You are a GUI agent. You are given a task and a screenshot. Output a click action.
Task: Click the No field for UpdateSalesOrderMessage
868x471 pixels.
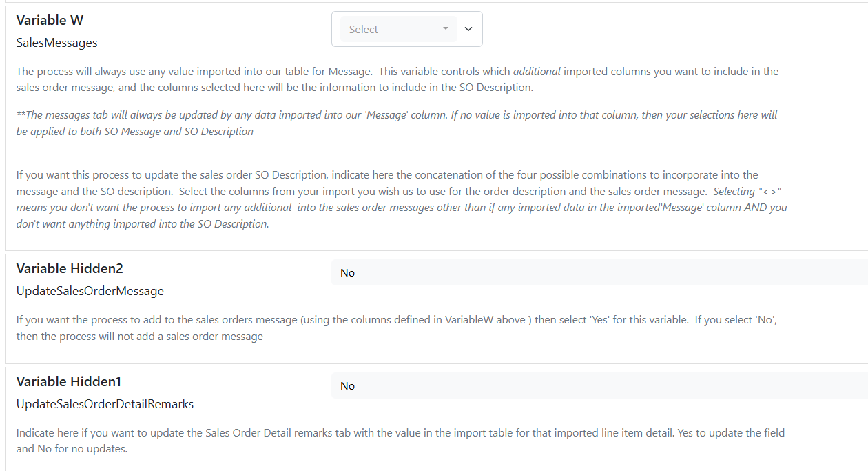[599, 272]
